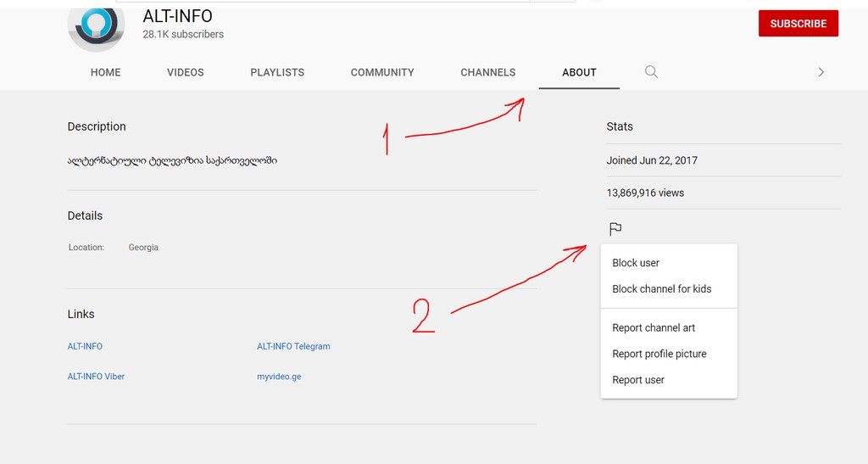Expand more tabs with right chevron

(821, 72)
